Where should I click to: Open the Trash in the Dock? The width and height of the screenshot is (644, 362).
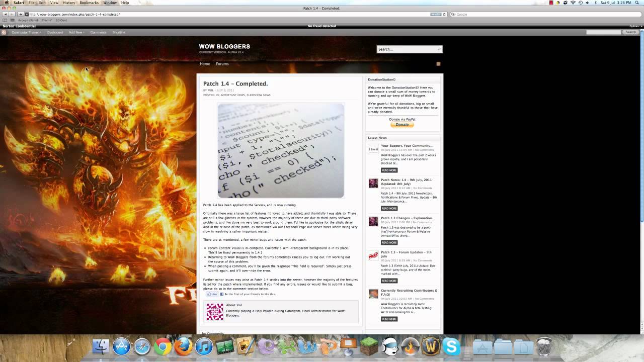click(x=544, y=346)
